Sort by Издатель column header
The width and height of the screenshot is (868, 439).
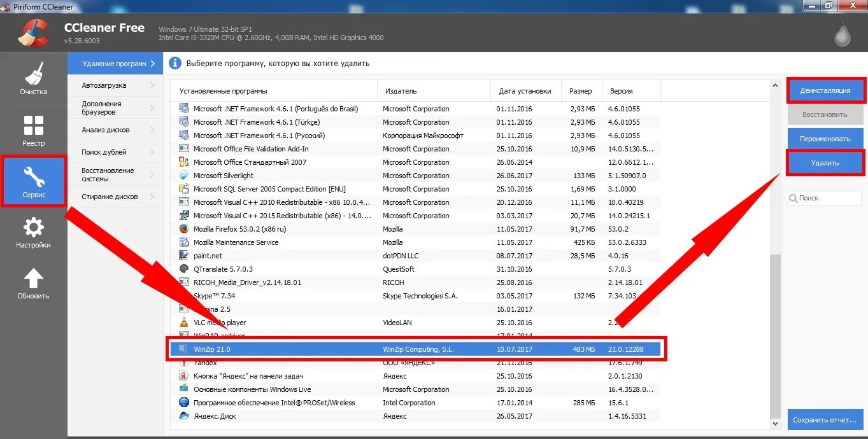pyautogui.click(x=434, y=91)
